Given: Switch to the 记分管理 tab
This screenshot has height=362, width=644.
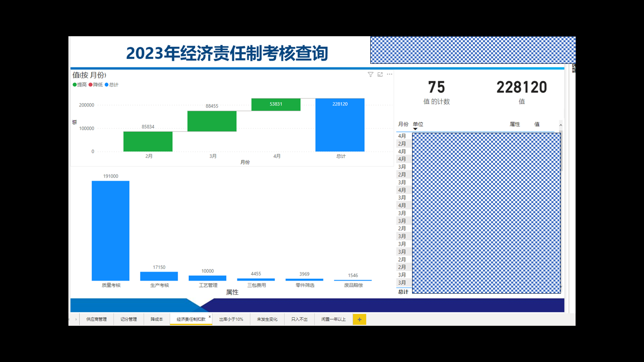Looking at the screenshot, I should pos(129,319).
